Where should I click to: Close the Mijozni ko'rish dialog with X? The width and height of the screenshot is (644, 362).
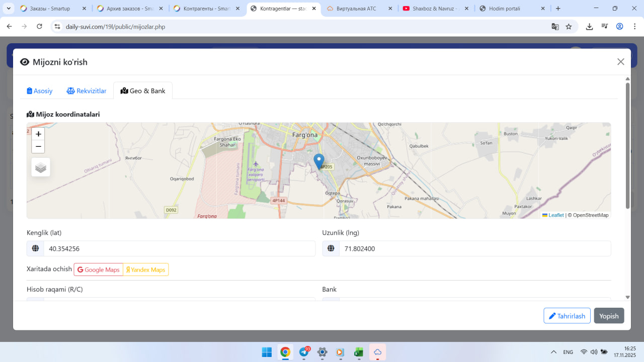point(620,62)
